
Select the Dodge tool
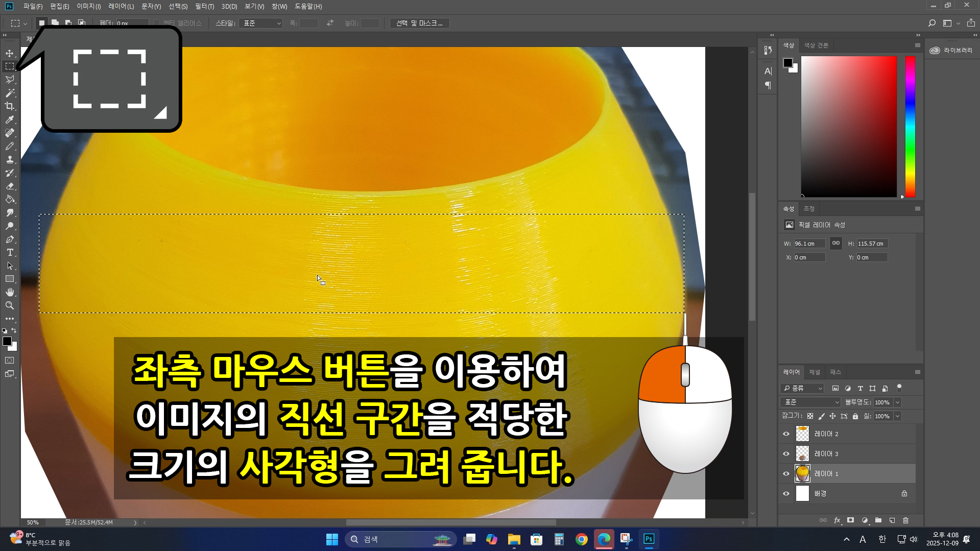pyautogui.click(x=10, y=226)
